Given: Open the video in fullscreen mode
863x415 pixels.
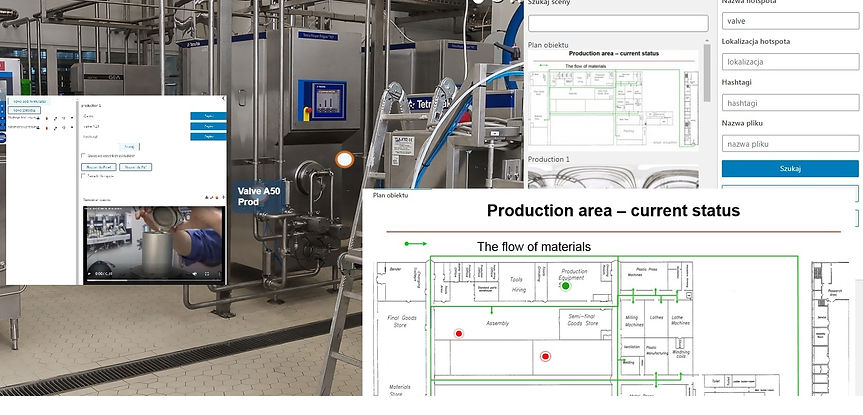Looking at the screenshot, I should (x=207, y=274).
